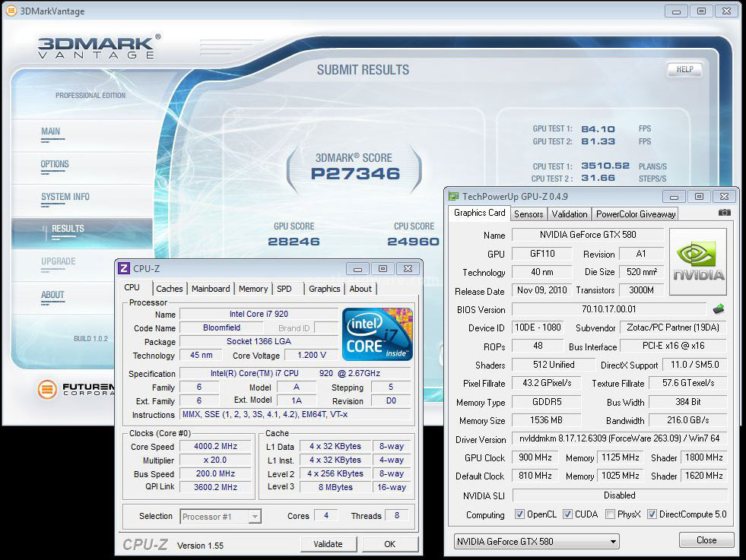Click the QPI Link value 3600.2 MHz
This screenshot has height=560, width=746.
click(x=215, y=487)
